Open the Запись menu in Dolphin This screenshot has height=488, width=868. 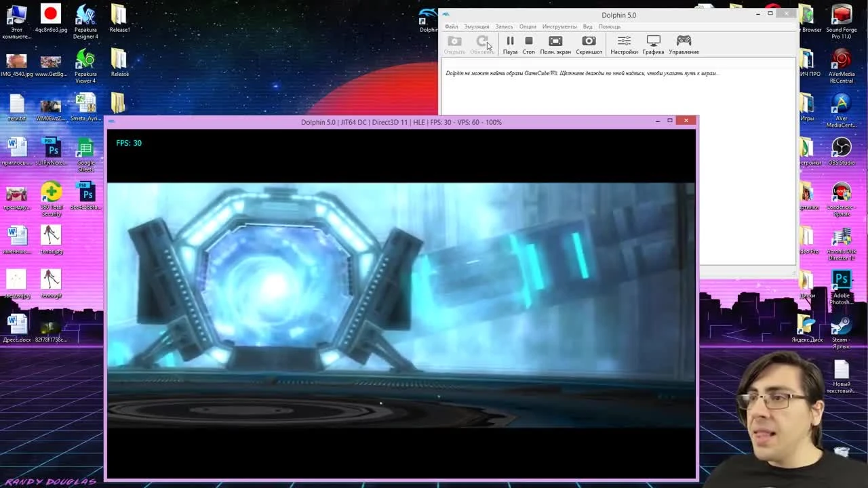pyautogui.click(x=504, y=27)
